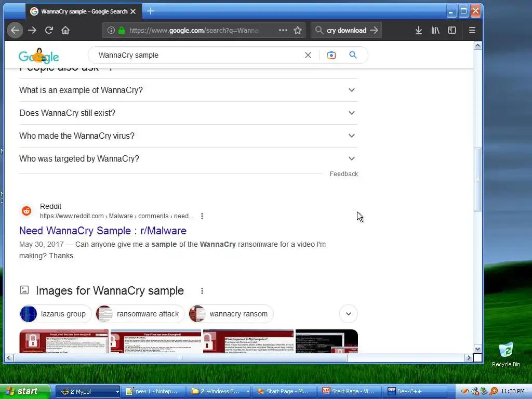532x399 pixels.
Task: Open the Windows start menu
Action: coord(24,392)
